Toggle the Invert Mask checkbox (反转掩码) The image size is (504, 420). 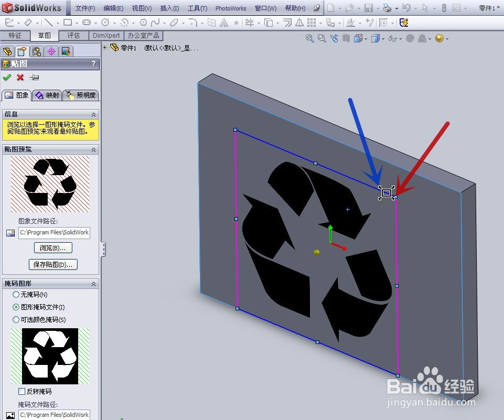[22, 391]
